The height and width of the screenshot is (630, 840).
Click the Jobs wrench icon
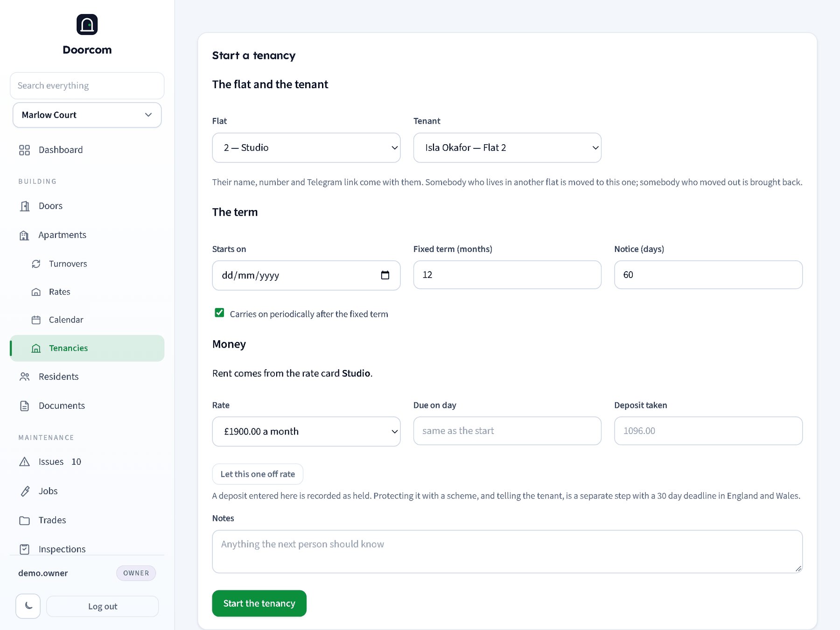[x=25, y=491]
